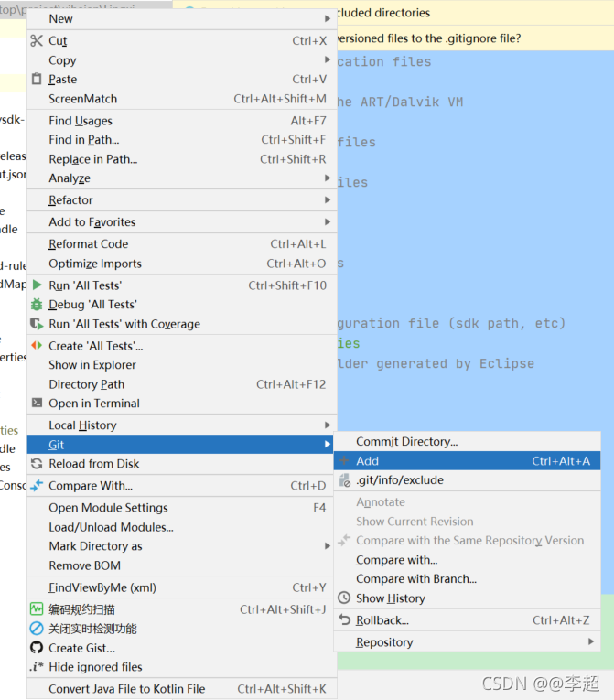Screen dimensions: 614x700
Task: Click the .i* Hide ignored files icon
Action: (37, 667)
